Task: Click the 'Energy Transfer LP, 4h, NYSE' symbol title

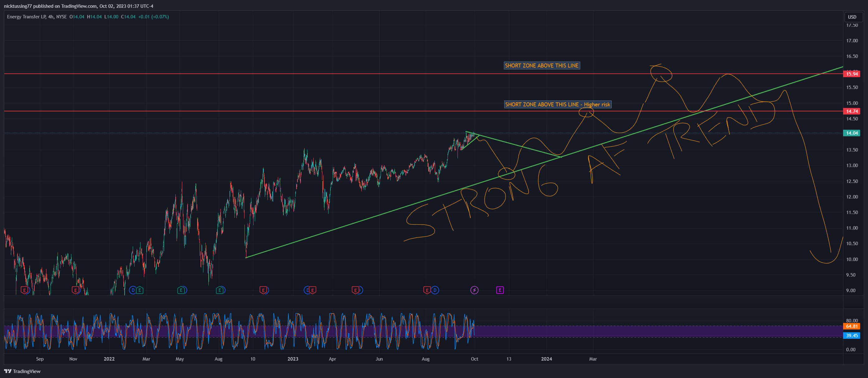Action: (x=37, y=16)
